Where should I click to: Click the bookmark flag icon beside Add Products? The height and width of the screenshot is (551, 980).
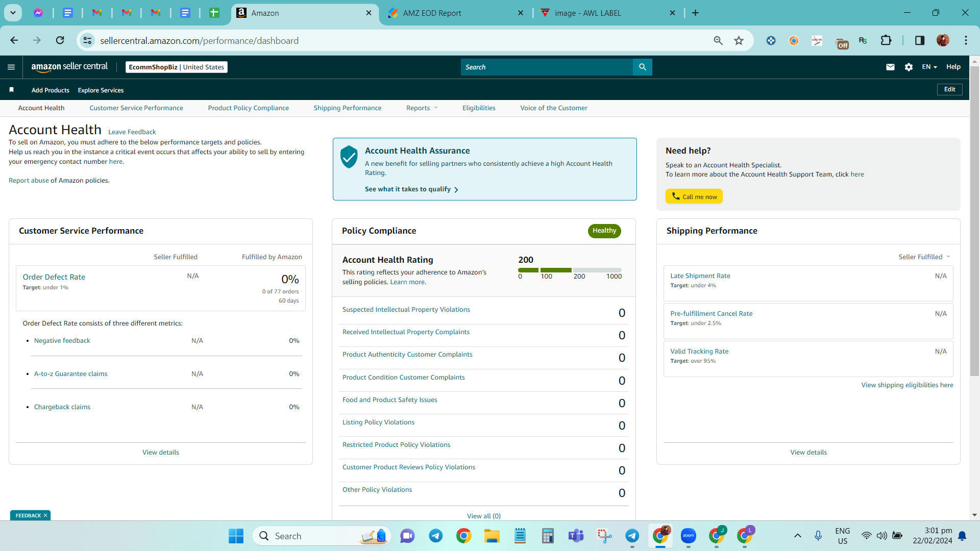point(11,90)
